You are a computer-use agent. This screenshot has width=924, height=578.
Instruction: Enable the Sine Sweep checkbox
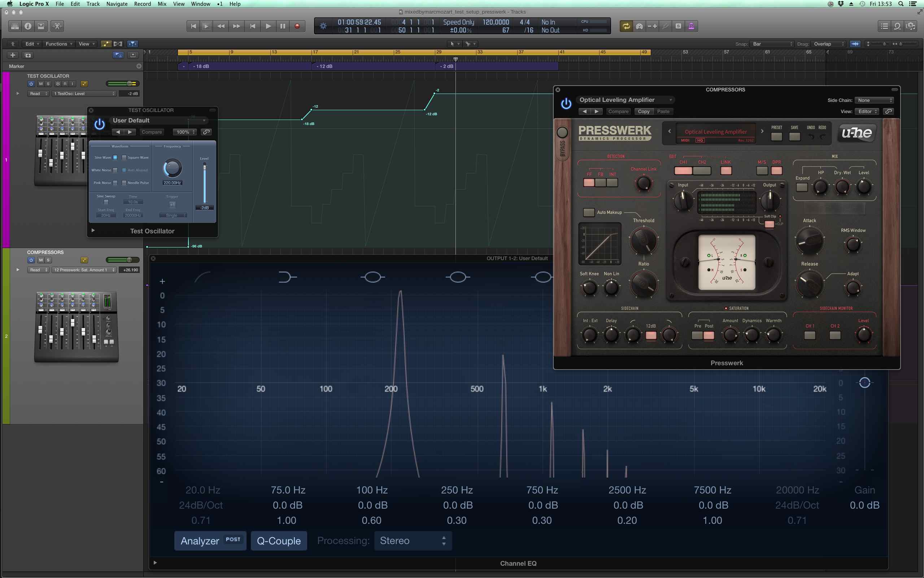(106, 202)
